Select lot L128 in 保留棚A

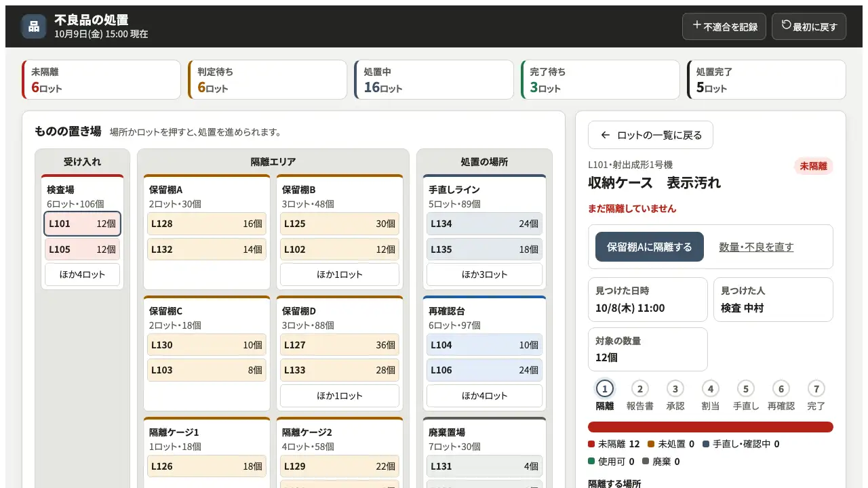[207, 224]
